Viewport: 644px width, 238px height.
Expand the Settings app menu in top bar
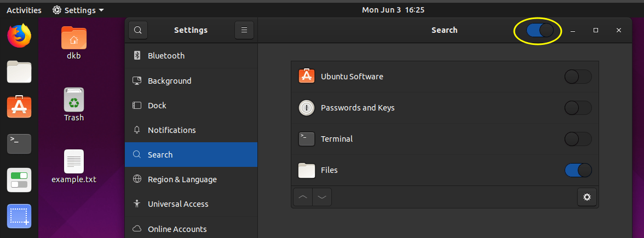point(78,10)
